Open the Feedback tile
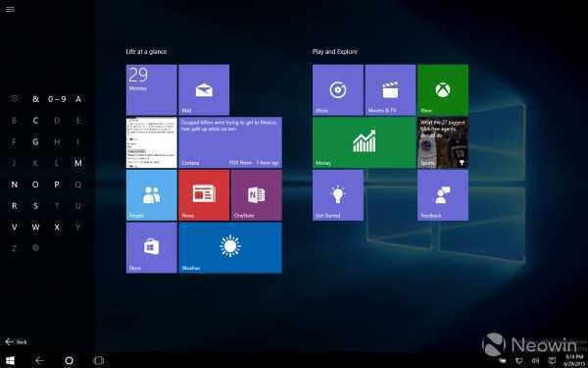This screenshot has width=588, height=368. pos(443,195)
